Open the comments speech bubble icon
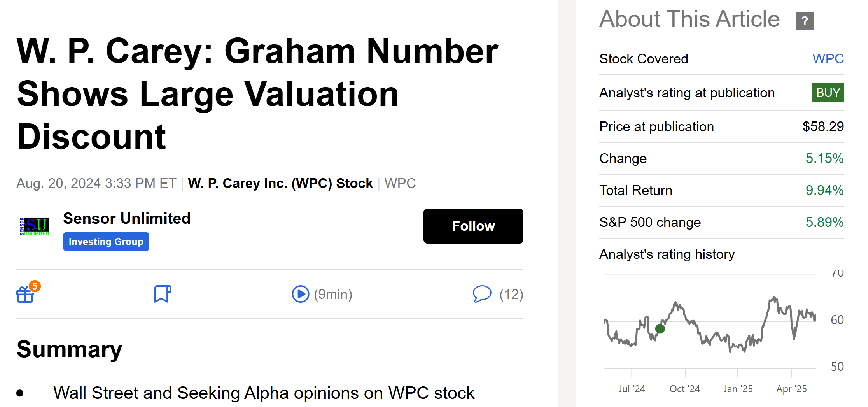 (482, 294)
